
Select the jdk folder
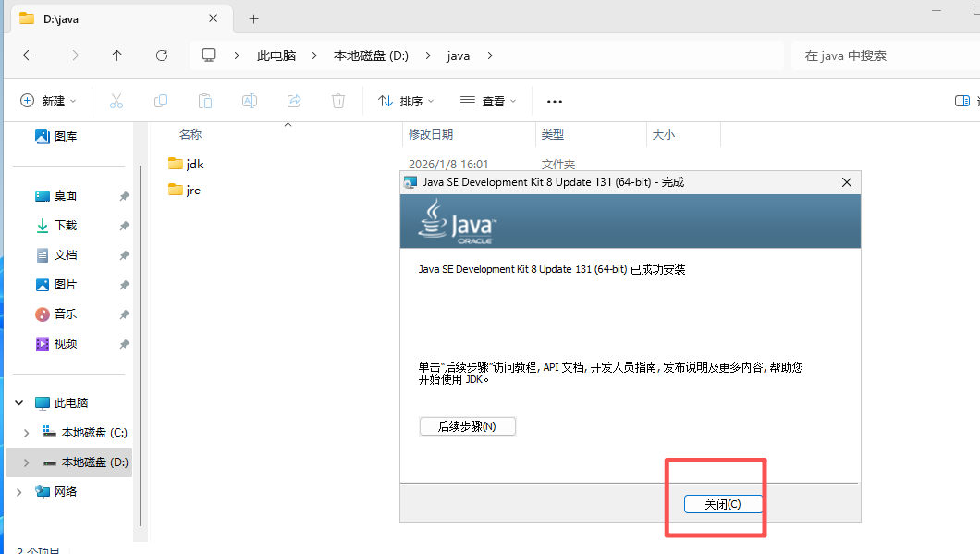click(x=186, y=164)
